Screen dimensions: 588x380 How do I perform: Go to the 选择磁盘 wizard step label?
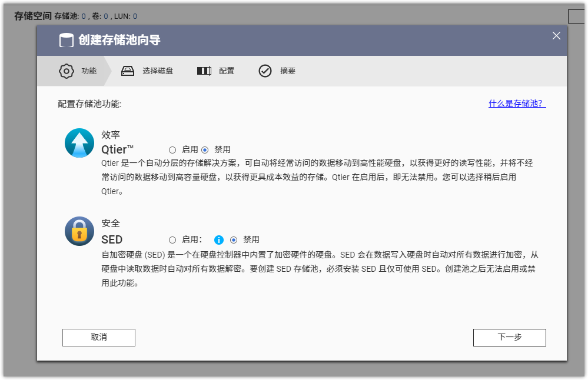158,71
